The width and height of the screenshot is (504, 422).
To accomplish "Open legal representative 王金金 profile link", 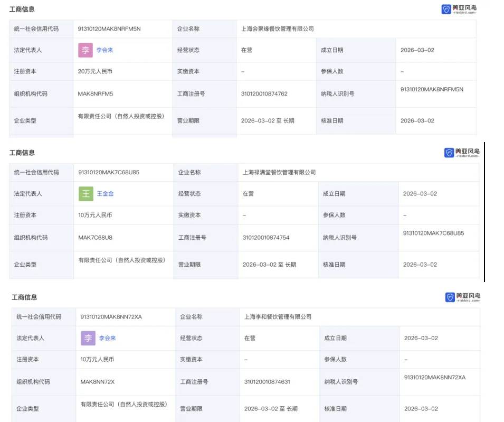I will click(x=105, y=194).
